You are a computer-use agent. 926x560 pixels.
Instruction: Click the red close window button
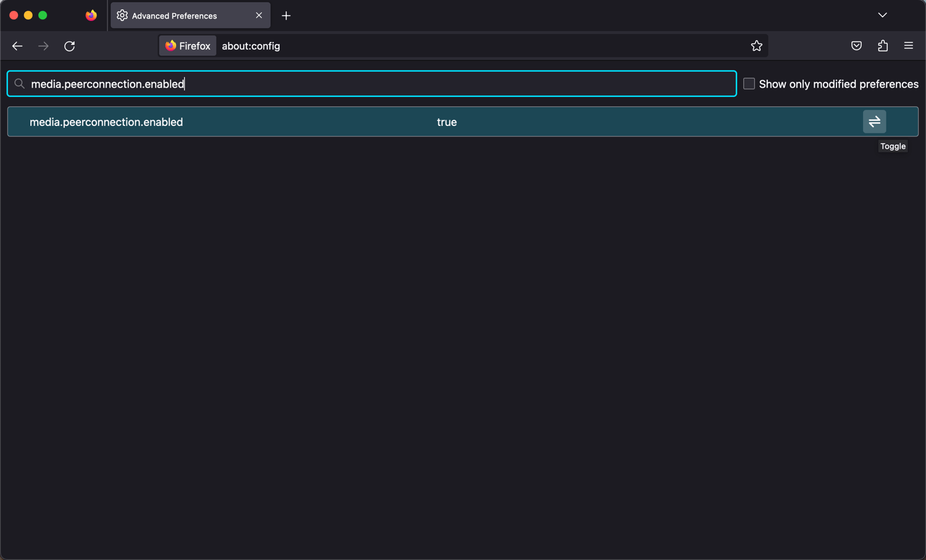[x=14, y=15]
